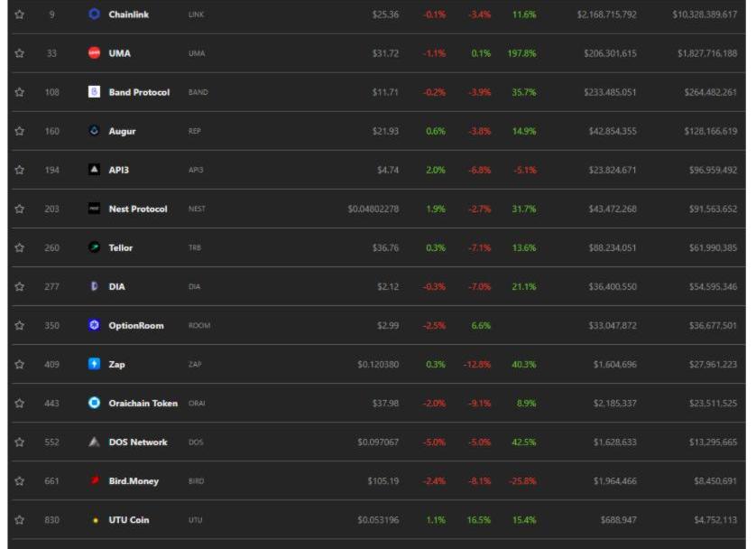Screen dimensions: 756x549
Task: Click the Chainlink price $25.36
Action: (x=385, y=14)
